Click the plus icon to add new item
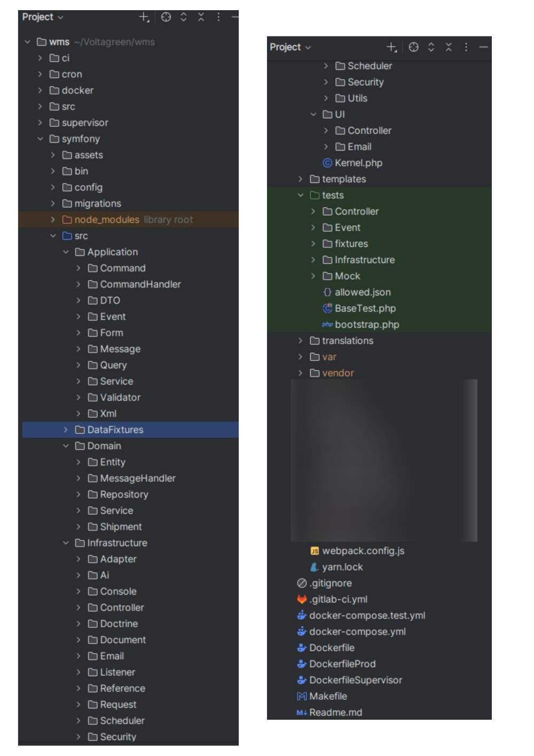The height and width of the screenshot is (756, 534). [x=143, y=17]
